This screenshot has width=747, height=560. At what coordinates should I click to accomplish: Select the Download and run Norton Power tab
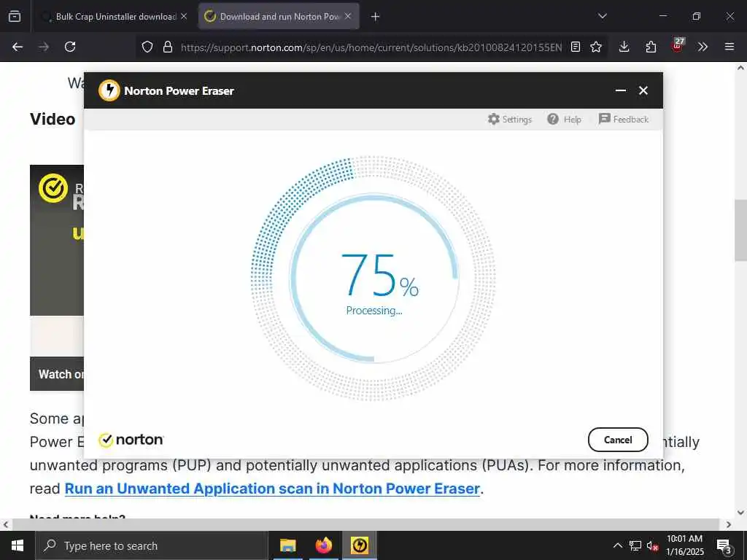pyautogui.click(x=279, y=16)
